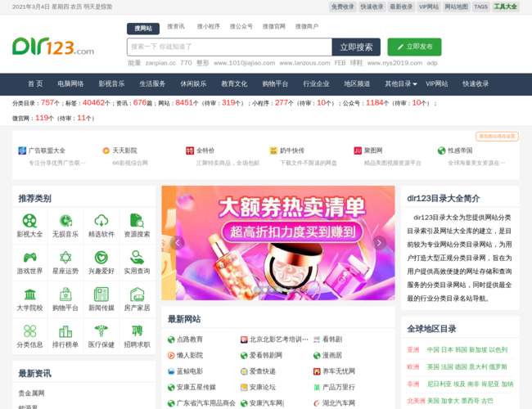The image size is (532, 409).
Task: Click the 免费收录 top button
Action: (343, 7)
